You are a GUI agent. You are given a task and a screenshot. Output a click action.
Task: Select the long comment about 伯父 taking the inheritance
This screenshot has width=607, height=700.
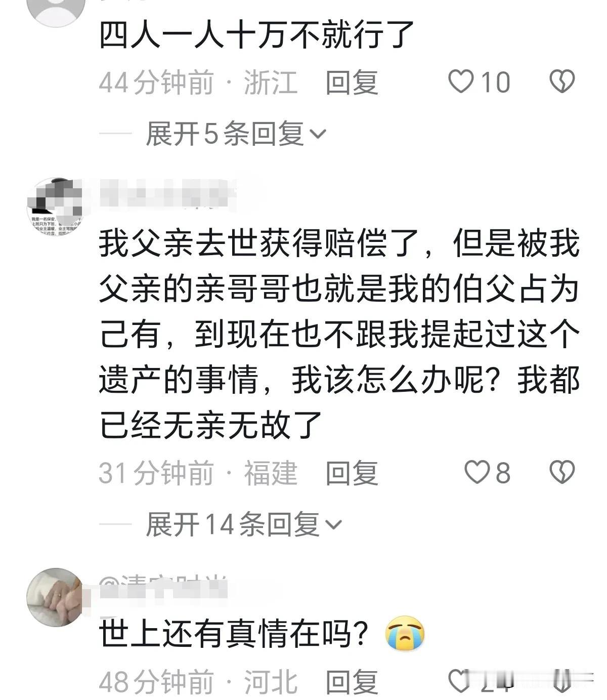(x=339, y=334)
